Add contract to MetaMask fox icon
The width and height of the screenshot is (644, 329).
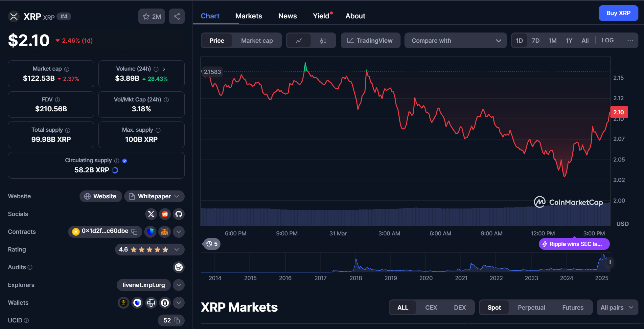[165, 232]
